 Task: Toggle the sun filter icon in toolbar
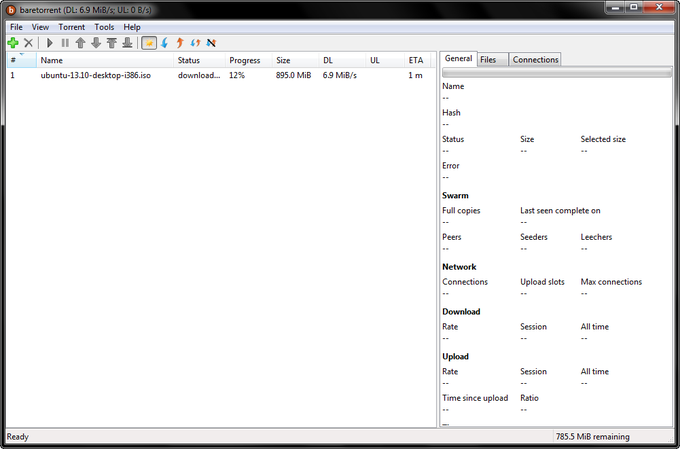[x=149, y=43]
